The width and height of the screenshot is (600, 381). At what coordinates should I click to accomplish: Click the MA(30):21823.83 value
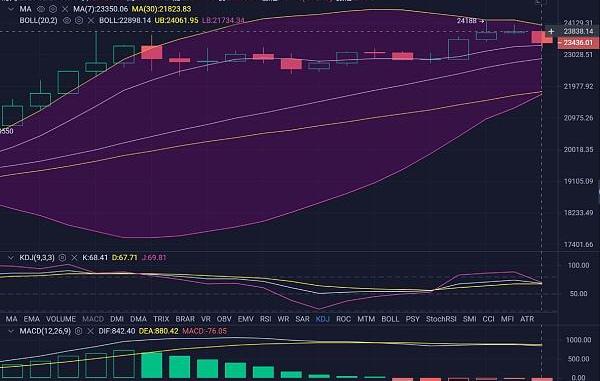[x=161, y=8]
